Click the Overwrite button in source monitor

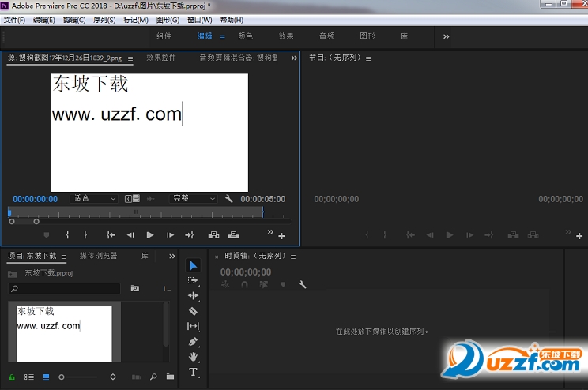pos(233,235)
